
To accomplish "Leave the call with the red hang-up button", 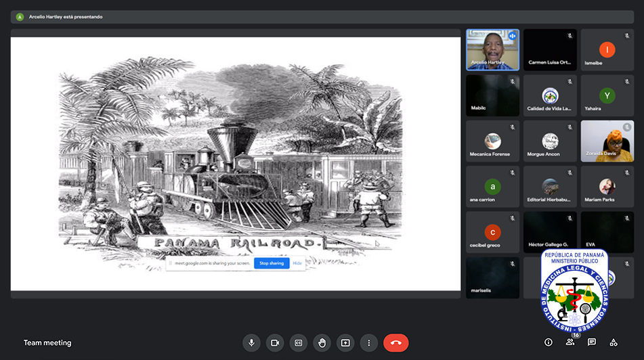I will click(x=396, y=343).
